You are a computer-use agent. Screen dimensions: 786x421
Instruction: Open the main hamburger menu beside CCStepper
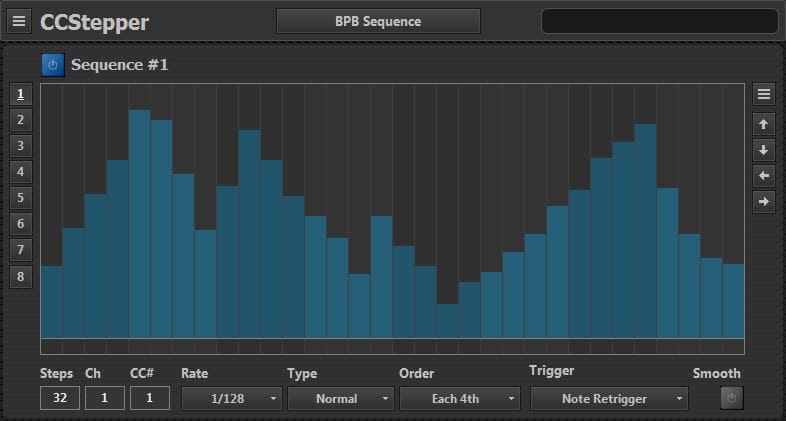[21, 21]
